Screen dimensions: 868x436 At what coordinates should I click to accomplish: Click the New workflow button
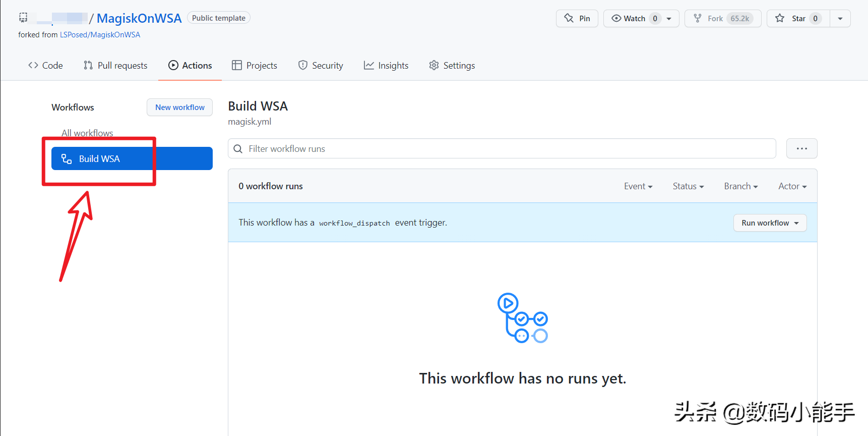(180, 107)
